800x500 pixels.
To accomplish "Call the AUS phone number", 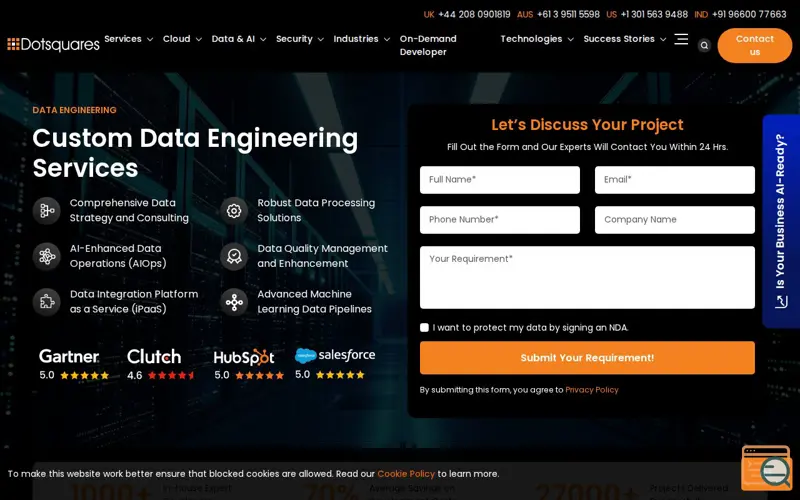I will click(568, 14).
